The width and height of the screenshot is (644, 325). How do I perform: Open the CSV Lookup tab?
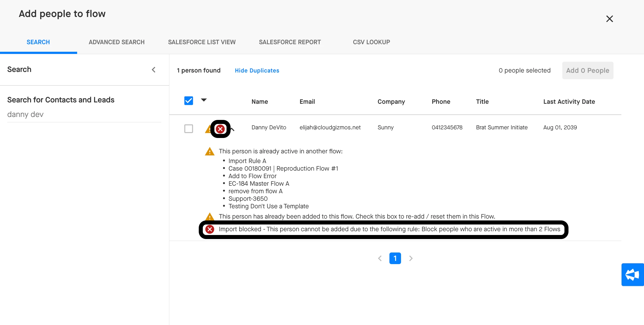click(371, 42)
